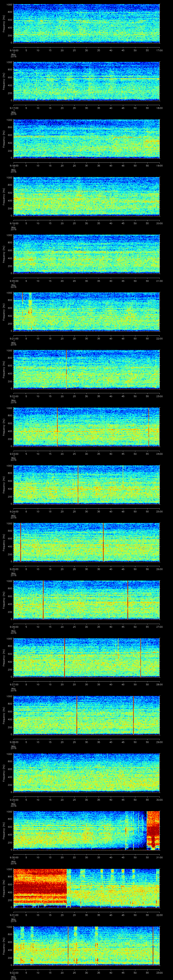Viewport: 173px width, 980px height.
Task: Click the "9:17:00" time axis label
Action: point(14,108)
